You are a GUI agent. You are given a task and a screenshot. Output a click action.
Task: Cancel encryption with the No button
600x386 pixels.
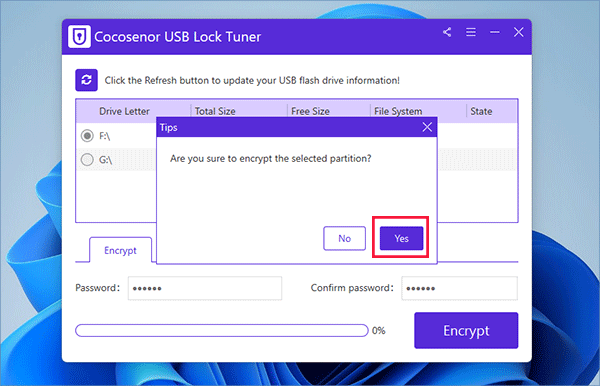[344, 238]
